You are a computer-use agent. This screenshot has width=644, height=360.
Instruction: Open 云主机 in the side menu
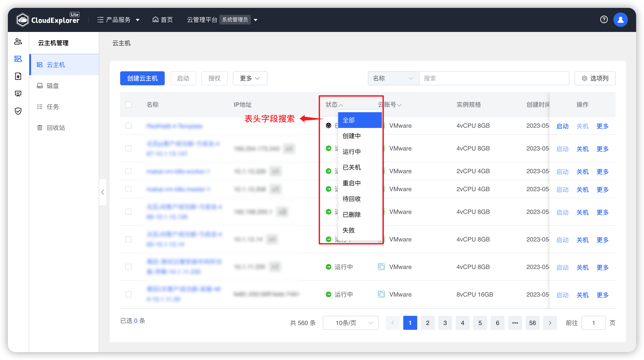click(64, 65)
